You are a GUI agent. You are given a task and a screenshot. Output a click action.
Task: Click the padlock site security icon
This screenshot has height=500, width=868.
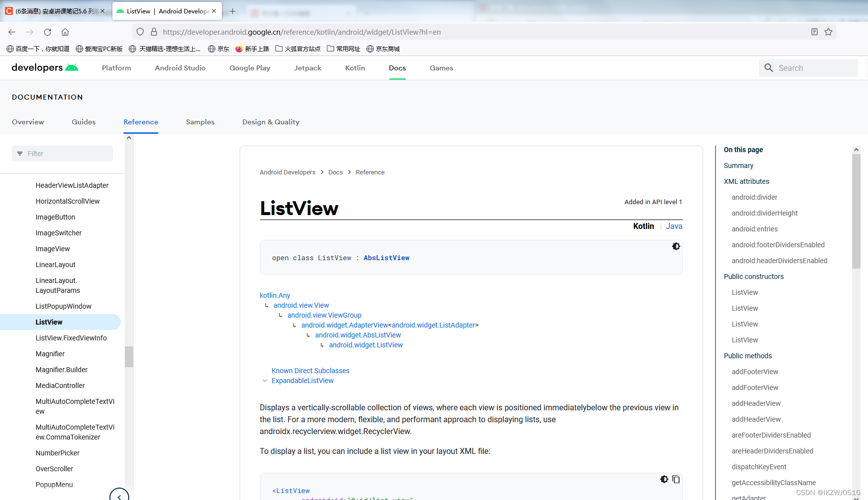[x=154, y=32]
